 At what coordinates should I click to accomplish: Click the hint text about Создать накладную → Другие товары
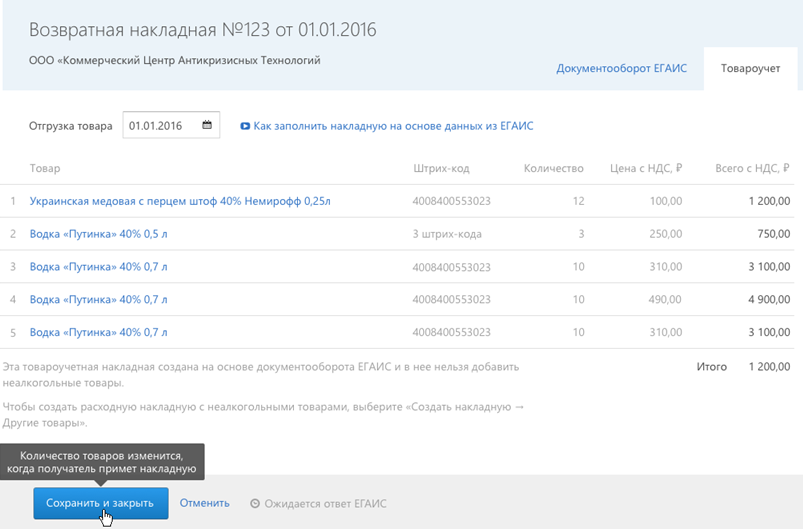[x=263, y=415]
